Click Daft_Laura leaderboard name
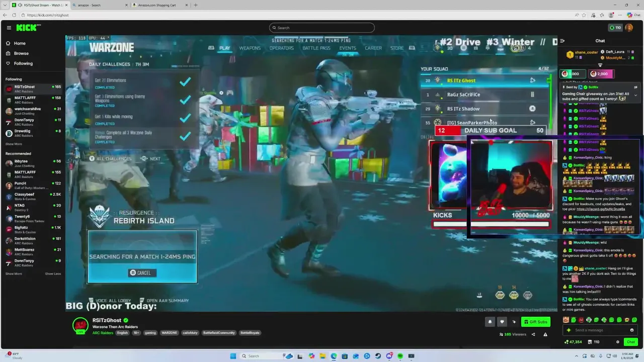The image size is (644, 362). [615, 52]
